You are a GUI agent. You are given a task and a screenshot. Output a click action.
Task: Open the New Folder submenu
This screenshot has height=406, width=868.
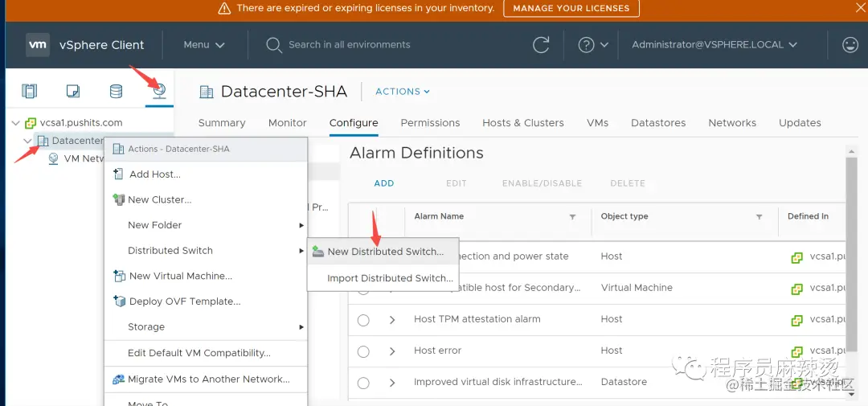206,225
